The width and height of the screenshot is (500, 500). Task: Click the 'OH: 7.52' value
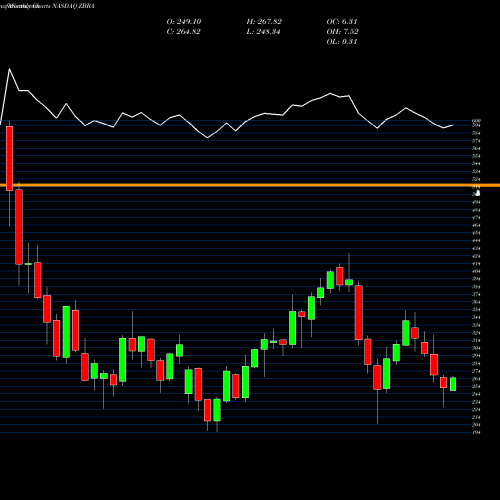tap(342, 32)
